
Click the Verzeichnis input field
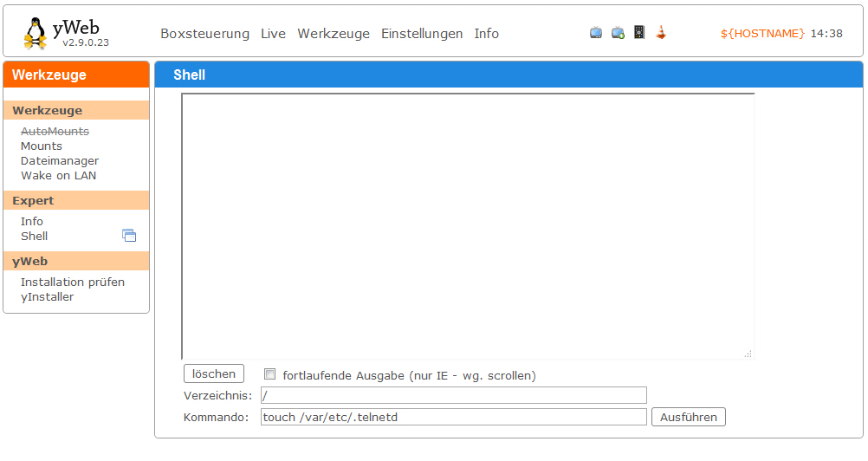pos(453,395)
